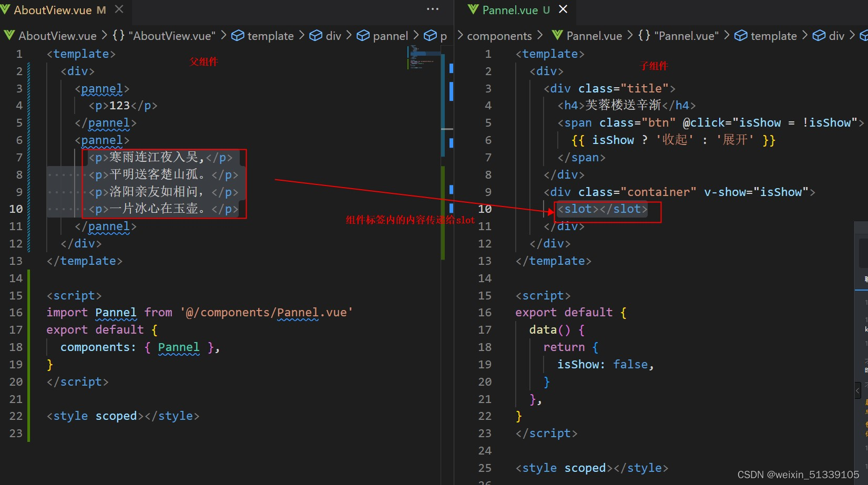The width and height of the screenshot is (868, 485).
Task: Click the Vue icon in the AboutView.vue tab
Action: click(x=5, y=9)
